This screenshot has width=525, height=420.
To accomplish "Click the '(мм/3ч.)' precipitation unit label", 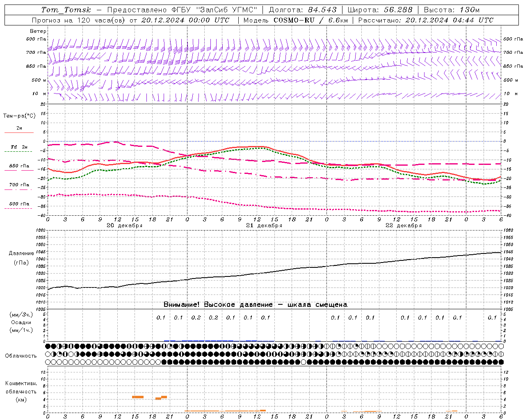I will tap(21, 315).
